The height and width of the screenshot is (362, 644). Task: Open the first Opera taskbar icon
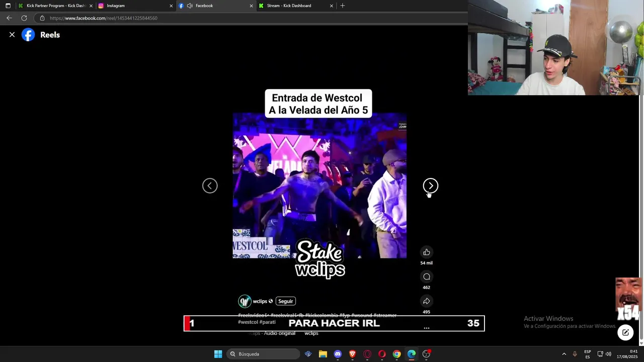tap(367, 354)
